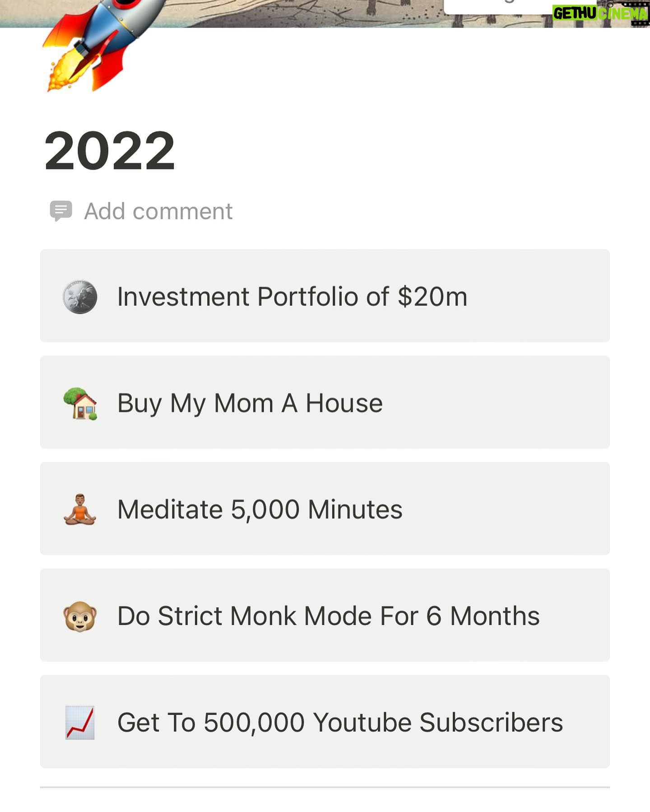The image size is (650, 812).
Task: Click the silver coin icon
Action: pyautogui.click(x=80, y=296)
